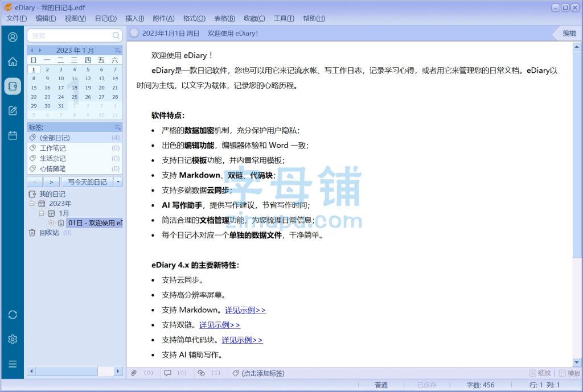Open the 表格(B) menu
The image size is (583, 392).
point(224,18)
